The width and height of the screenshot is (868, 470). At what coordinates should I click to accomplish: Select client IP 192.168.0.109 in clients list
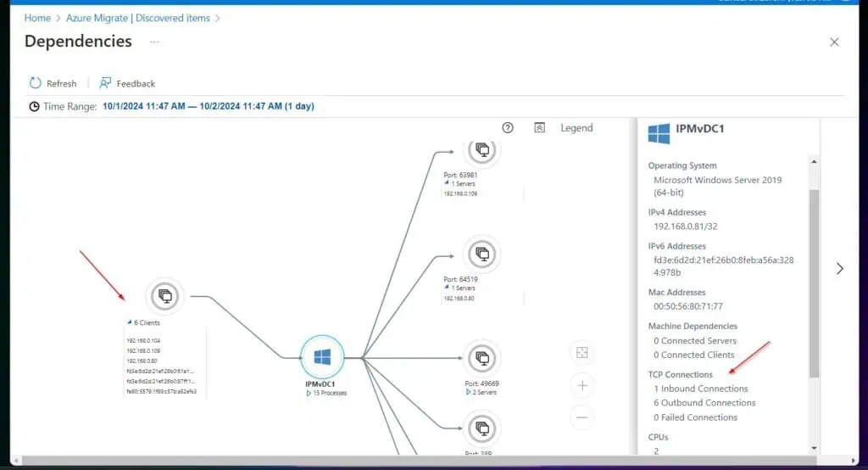[x=143, y=351]
